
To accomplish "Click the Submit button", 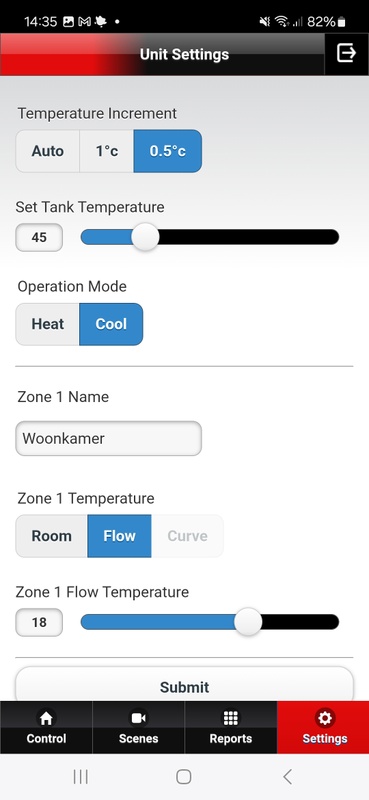I will [184, 687].
